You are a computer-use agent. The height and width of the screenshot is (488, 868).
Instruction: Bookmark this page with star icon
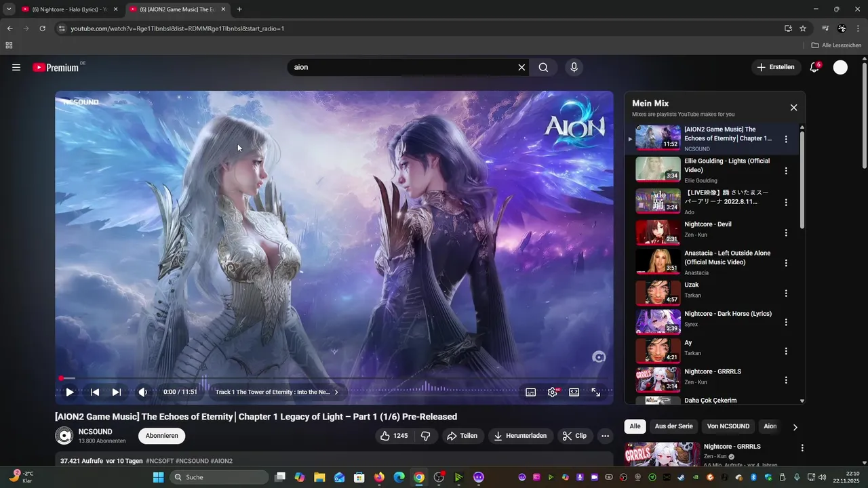tap(803, 28)
